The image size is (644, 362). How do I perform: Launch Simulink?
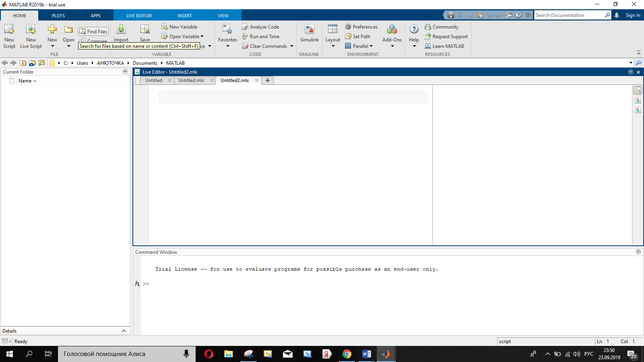coord(309,33)
